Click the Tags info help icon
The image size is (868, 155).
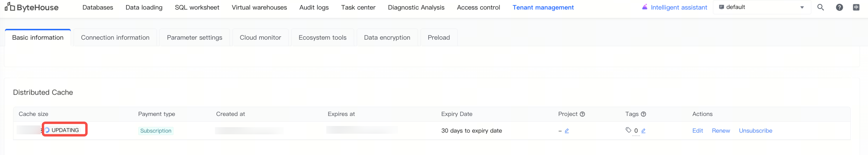point(643,114)
